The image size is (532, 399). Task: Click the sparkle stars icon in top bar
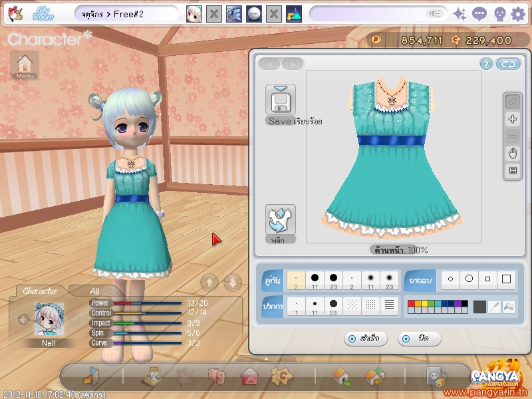pos(460,14)
